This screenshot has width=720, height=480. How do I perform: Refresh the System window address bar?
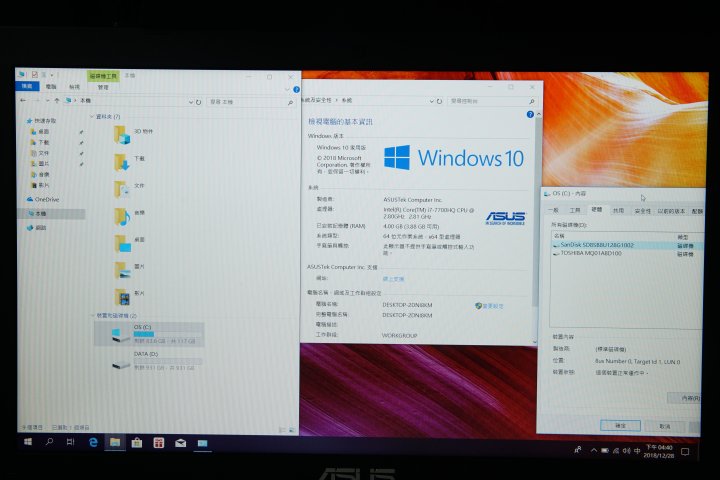[439, 101]
